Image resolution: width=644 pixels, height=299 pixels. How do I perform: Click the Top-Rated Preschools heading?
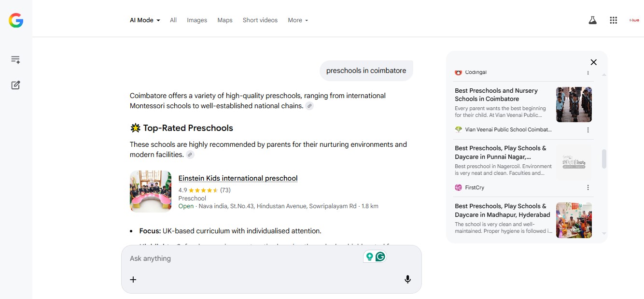182,128
